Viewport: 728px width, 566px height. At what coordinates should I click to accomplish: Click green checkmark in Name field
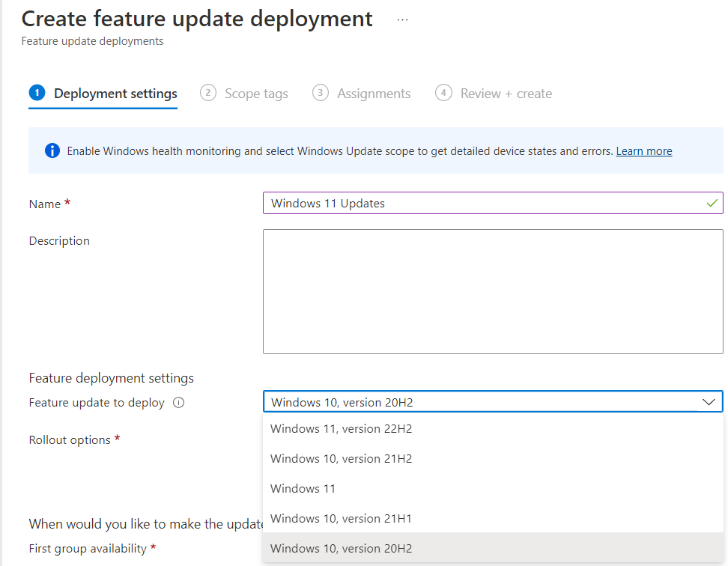click(x=712, y=203)
